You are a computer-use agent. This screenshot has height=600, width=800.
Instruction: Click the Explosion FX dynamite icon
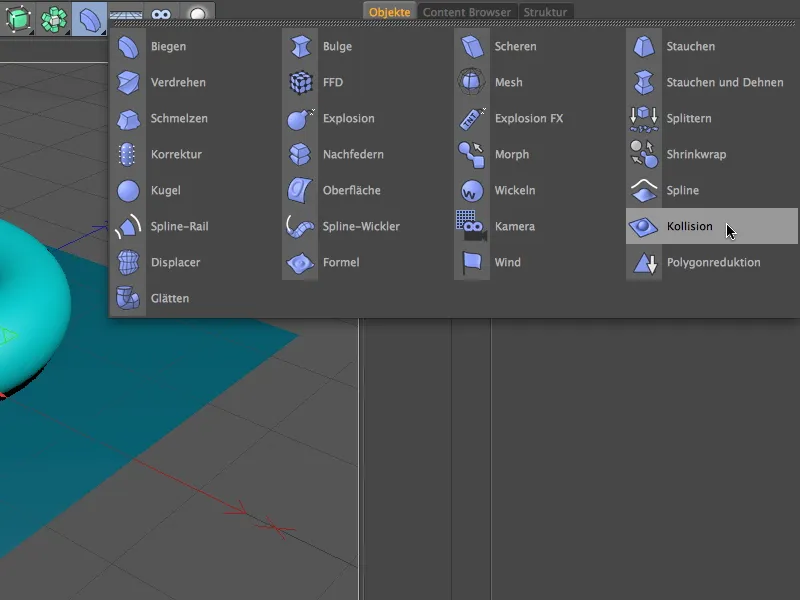point(472,118)
